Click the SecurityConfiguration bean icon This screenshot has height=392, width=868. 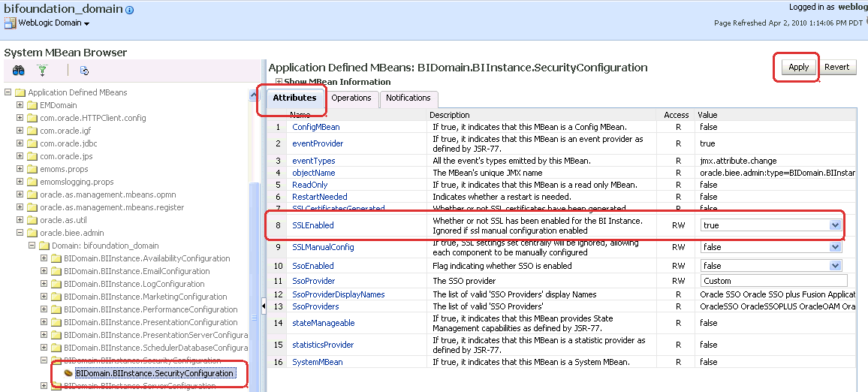(68, 373)
